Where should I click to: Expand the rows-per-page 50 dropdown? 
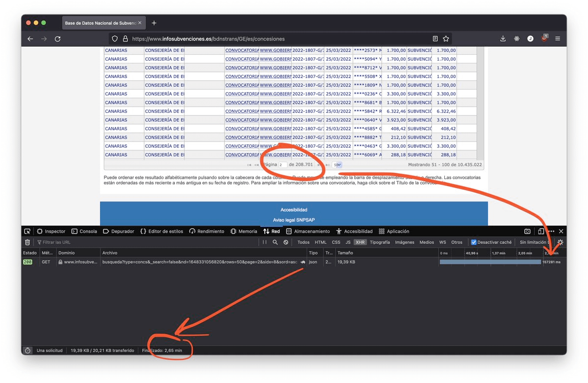tap(337, 165)
